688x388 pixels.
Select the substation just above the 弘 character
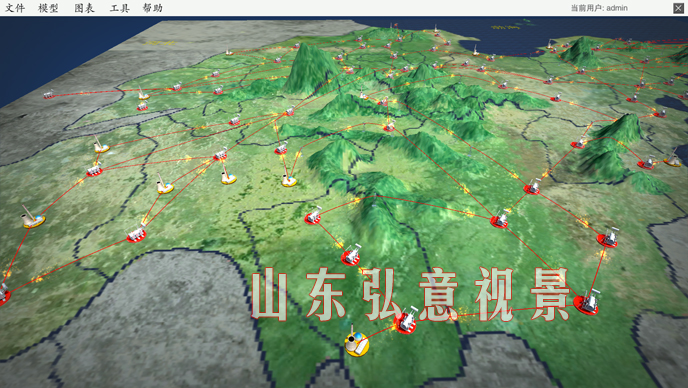[351, 255]
